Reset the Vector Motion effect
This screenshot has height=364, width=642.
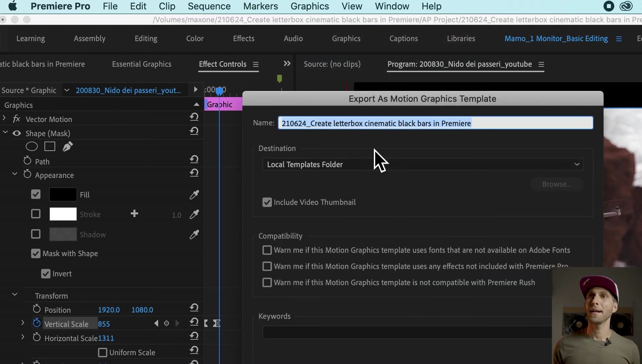[194, 117]
